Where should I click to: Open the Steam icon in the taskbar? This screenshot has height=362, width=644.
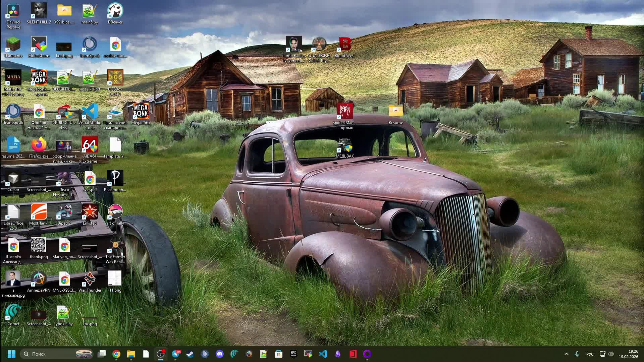click(x=190, y=354)
